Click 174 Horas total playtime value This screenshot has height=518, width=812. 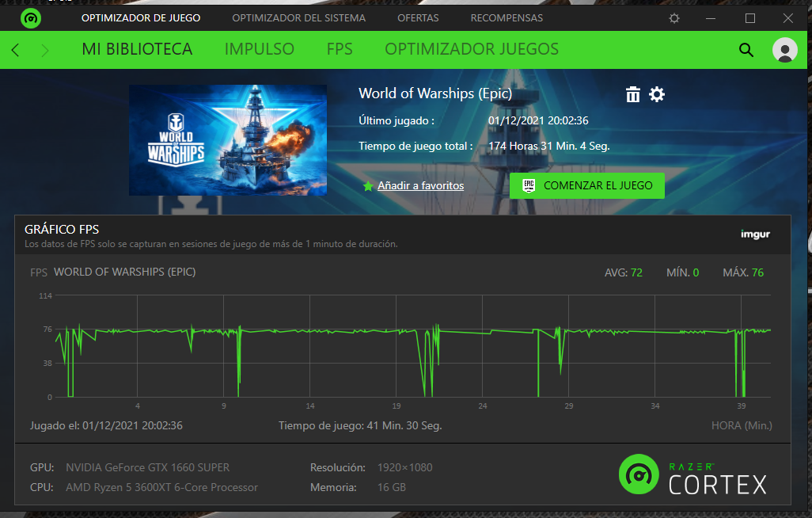[x=549, y=147]
